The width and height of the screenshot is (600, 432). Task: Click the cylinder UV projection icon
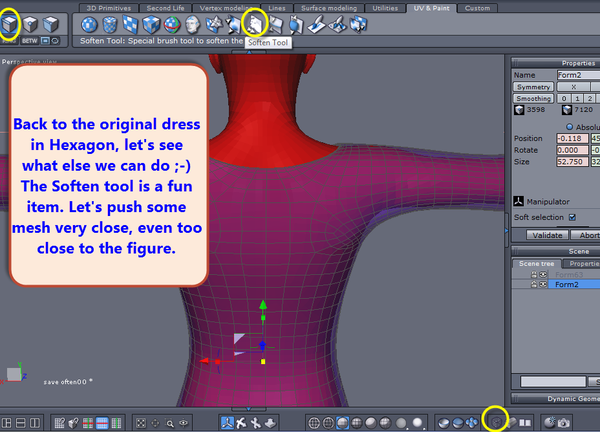[x=110, y=24]
